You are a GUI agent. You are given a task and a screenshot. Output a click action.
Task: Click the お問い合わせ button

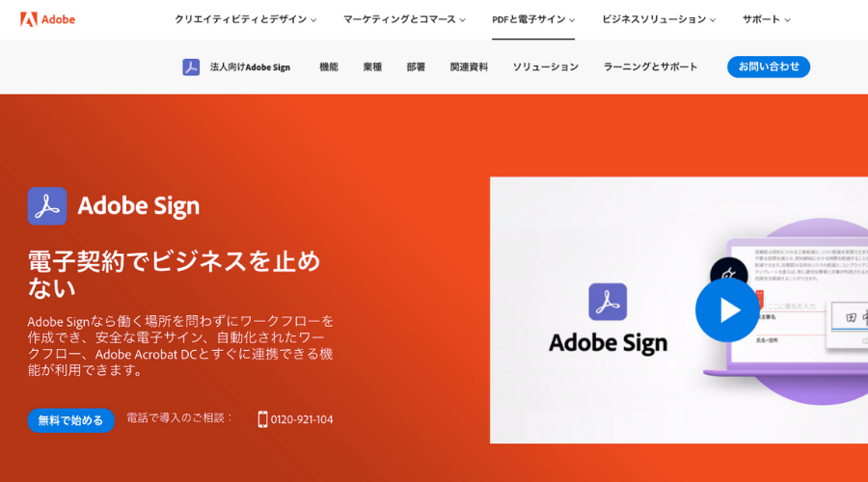tap(768, 67)
